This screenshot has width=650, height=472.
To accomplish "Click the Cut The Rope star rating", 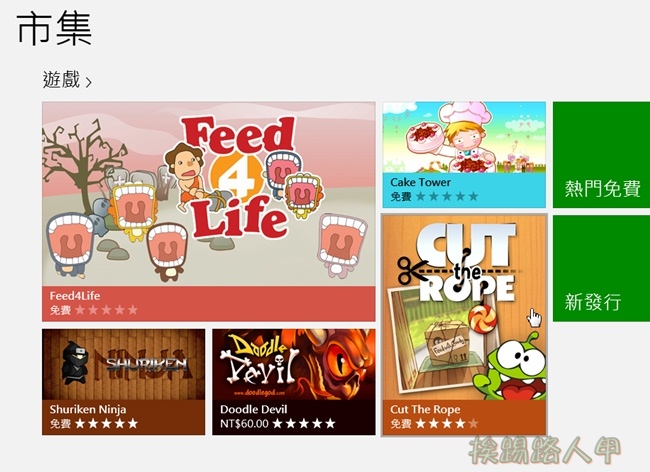I will 447,424.
